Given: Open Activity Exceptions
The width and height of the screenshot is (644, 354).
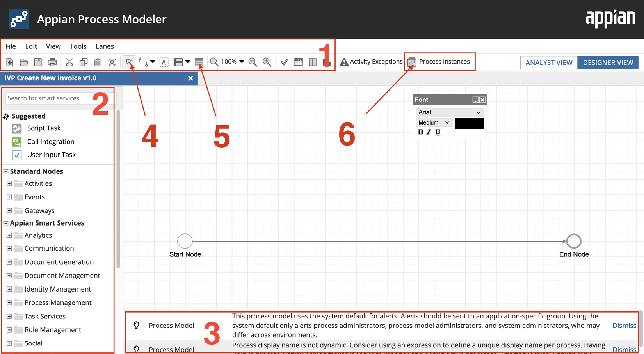Looking at the screenshot, I should pos(371,62).
